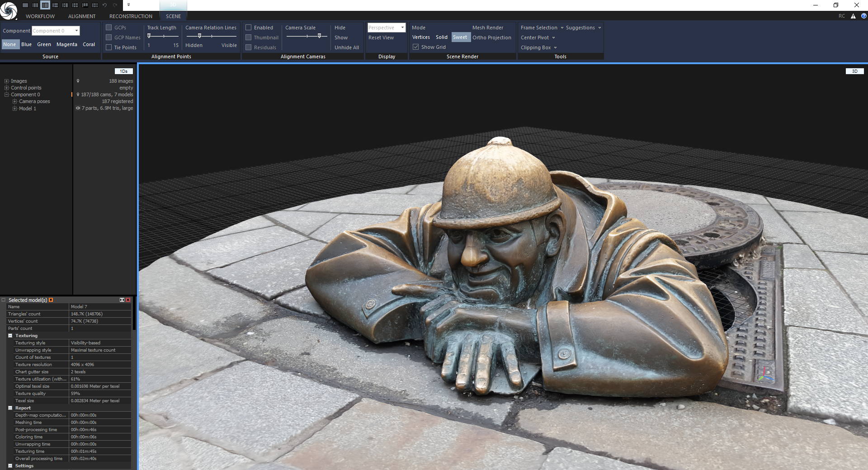
Task: Select Green source color
Action: pyautogui.click(x=44, y=44)
